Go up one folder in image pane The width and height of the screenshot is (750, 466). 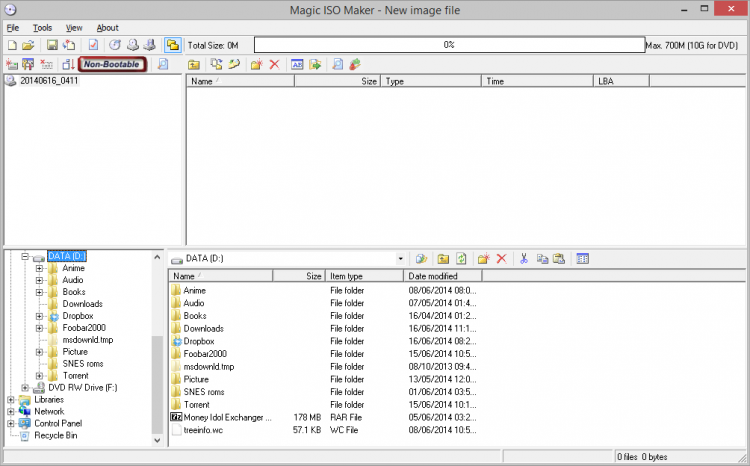coord(194,64)
